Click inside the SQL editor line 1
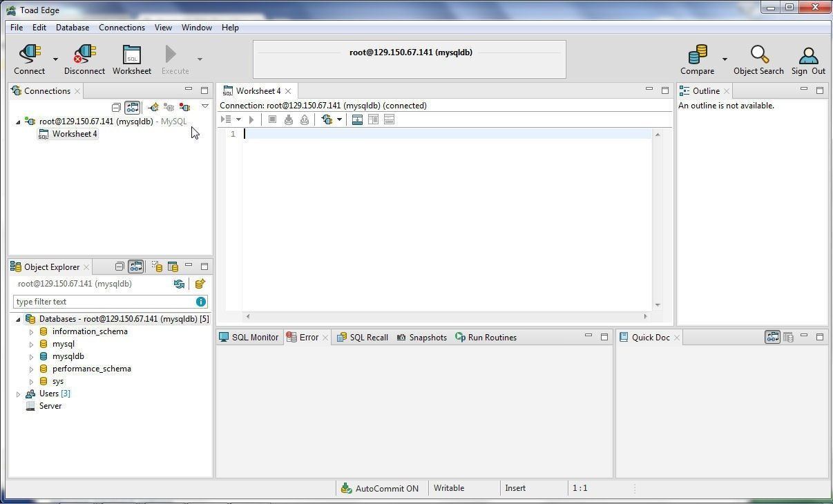Viewport: 833px width, 504px height. 447,134
